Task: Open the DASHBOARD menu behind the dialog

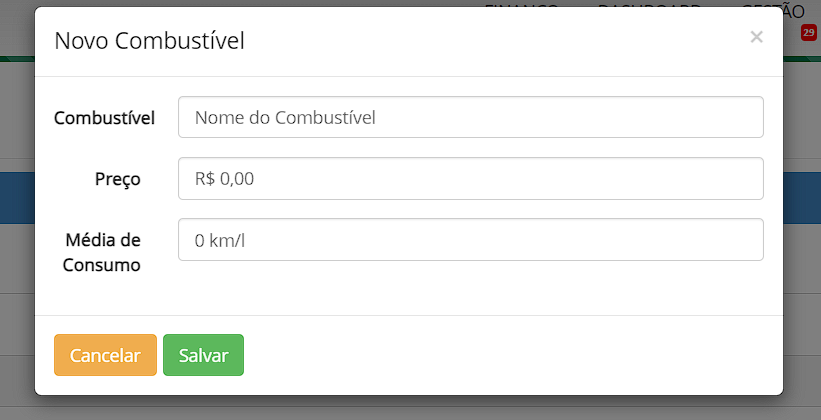Action: click(x=649, y=5)
